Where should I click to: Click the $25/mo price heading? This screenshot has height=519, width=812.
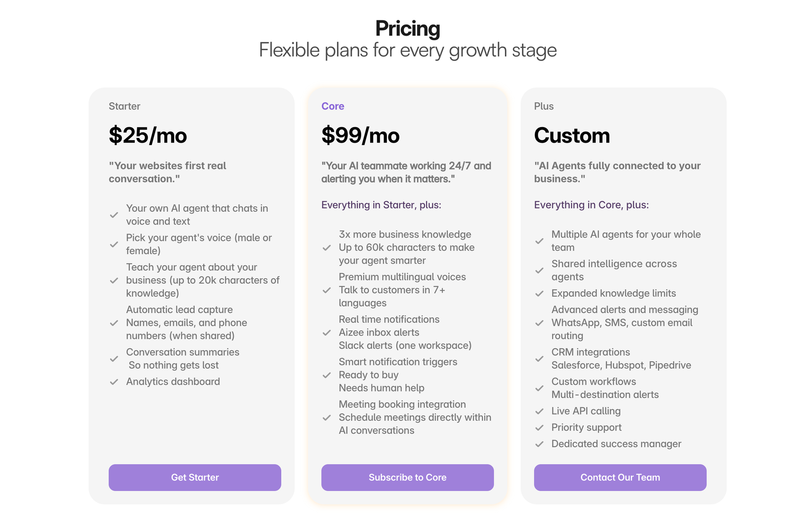pos(148,135)
